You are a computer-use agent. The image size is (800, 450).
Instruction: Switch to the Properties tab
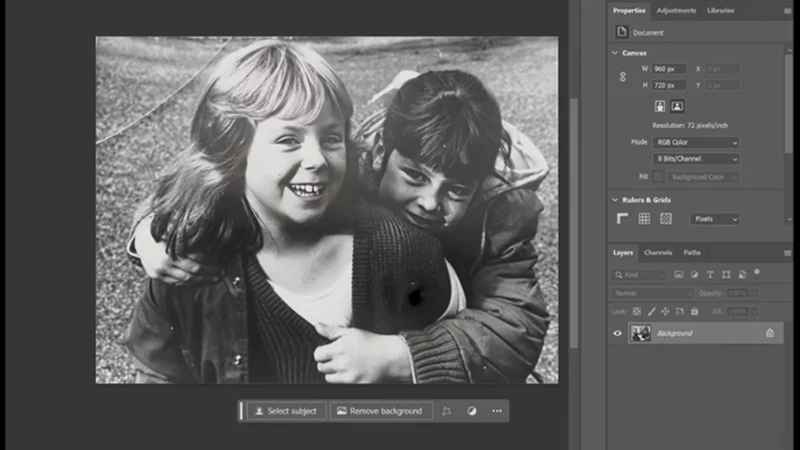[629, 10]
